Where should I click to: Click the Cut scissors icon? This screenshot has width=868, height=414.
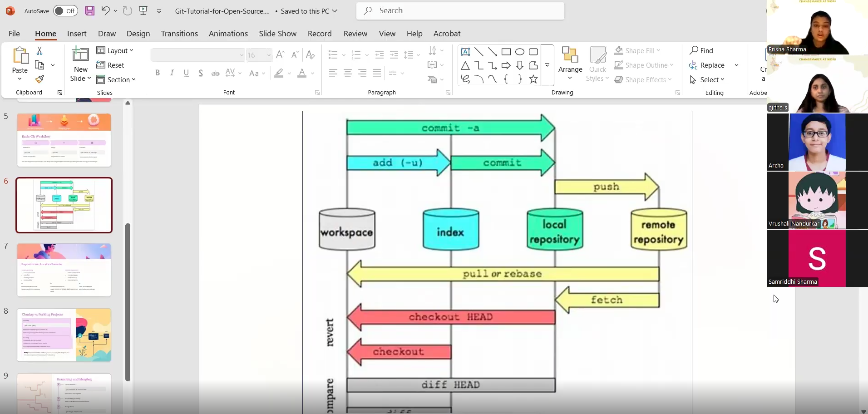coord(39,51)
